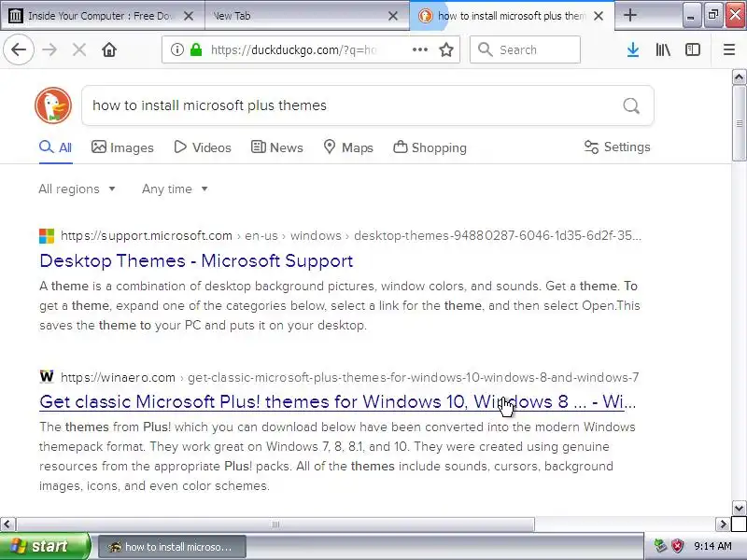This screenshot has width=747, height=560.
Task: Click the green secure padlock icon
Action: [196, 49]
